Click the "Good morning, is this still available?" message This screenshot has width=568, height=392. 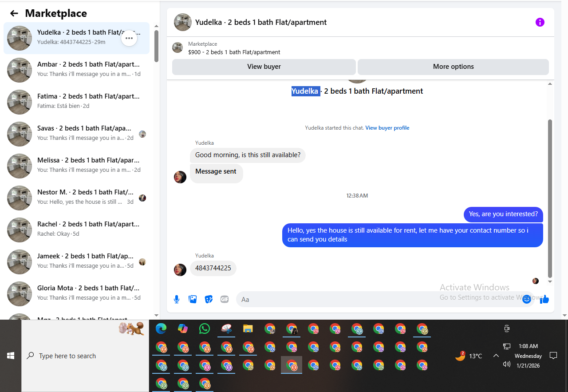coord(248,155)
